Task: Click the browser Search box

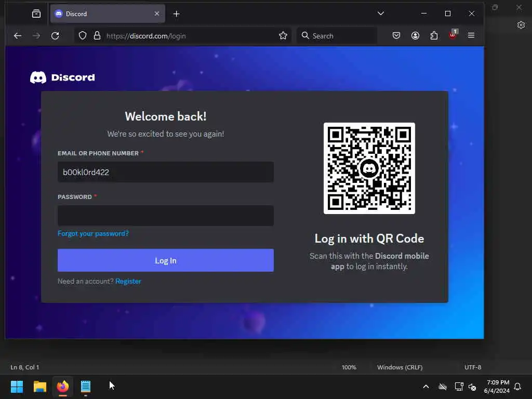Action: (337, 36)
